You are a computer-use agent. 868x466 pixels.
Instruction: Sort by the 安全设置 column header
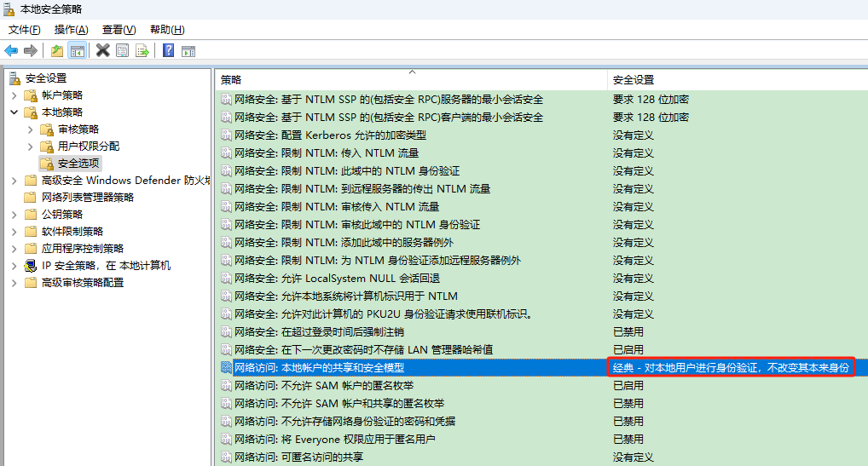[738, 79]
